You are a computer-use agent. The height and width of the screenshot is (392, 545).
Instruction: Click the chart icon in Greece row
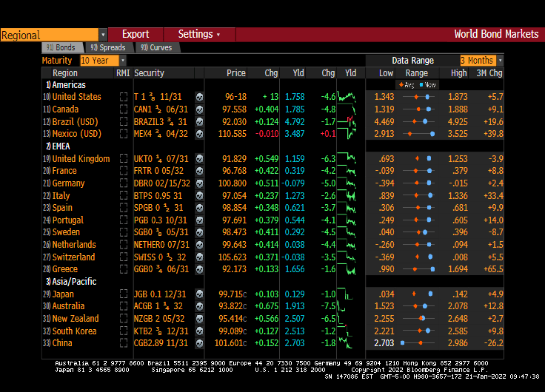(199, 269)
